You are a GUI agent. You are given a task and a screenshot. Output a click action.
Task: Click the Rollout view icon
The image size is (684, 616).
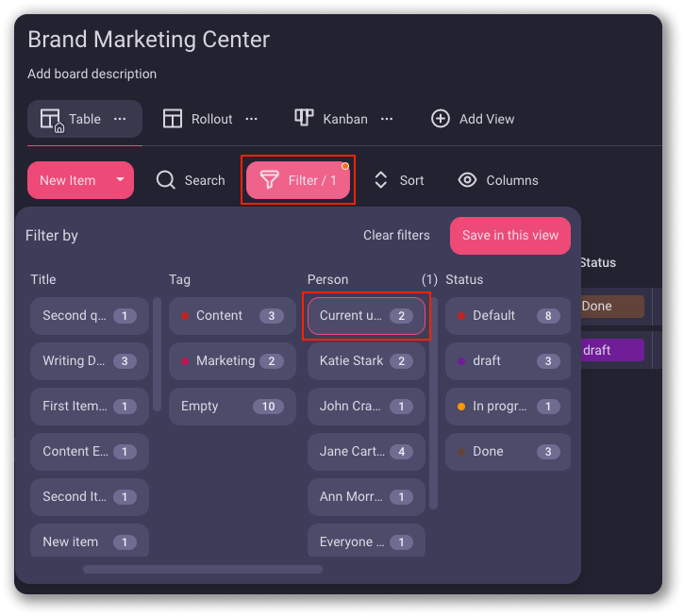[x=172, y=119]
